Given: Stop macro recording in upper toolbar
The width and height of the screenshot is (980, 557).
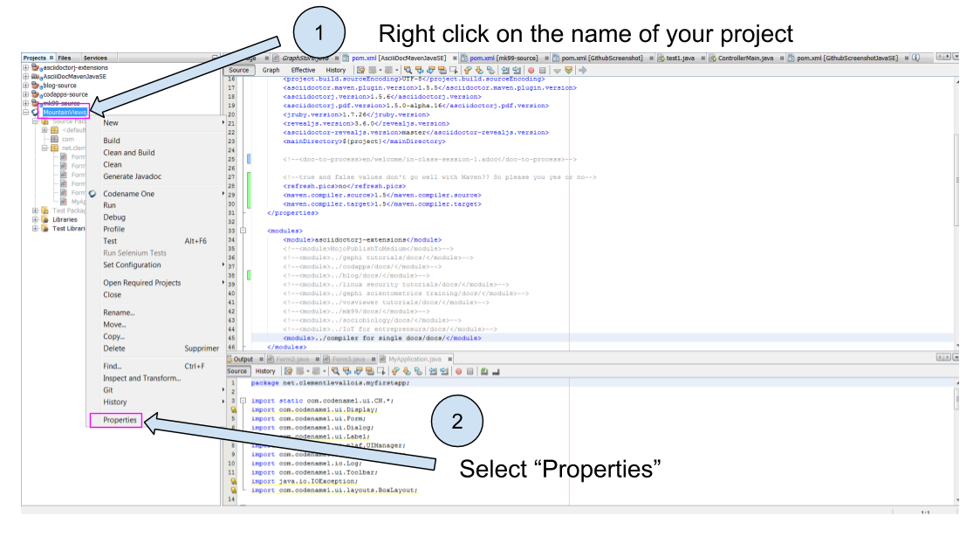Looking at the screenshot, I should click(x=543, y=71).
